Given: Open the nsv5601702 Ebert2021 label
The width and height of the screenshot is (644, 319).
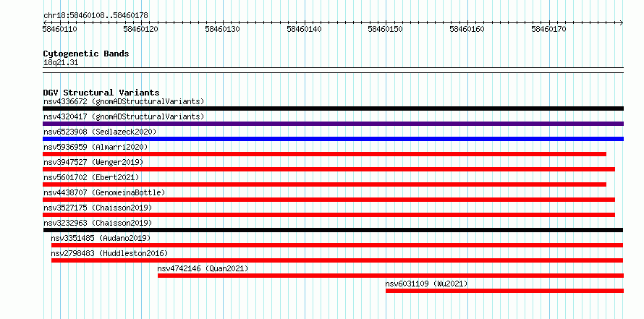Looking at the screenshot, I should pyautogui.click(x=91, y=177).
